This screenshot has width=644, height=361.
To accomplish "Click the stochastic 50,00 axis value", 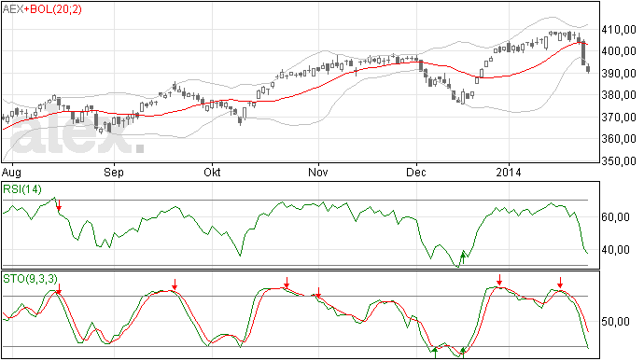I will [615, 322].
